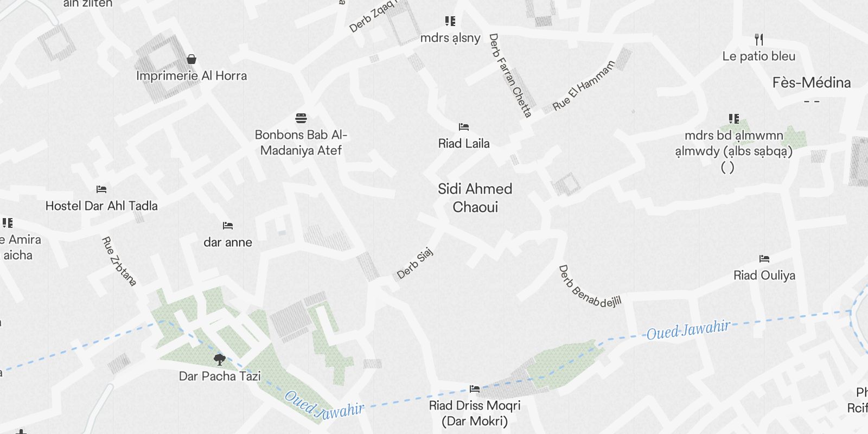
Task: Select the Hostel Dar Ahl Tadla bed icon
Action: click(x=101, y=189)
